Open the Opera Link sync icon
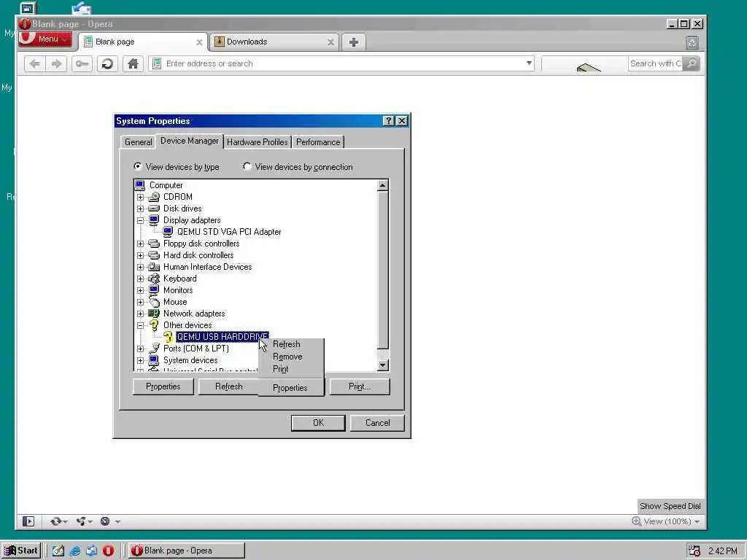 (58, 521)
